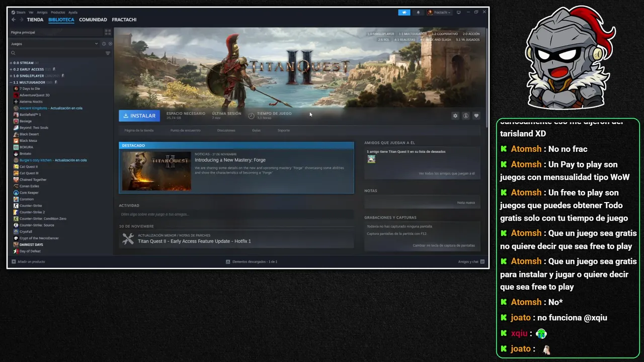Click the activity comment input field
Image resolution: width=644 pixels, height=362 pixels.
pos(236,214)
